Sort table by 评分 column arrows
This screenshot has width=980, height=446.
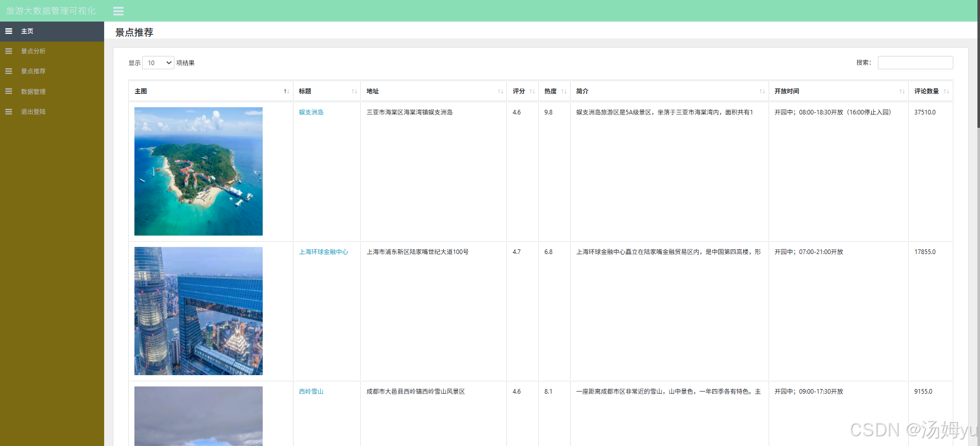(x=532, y=91)
